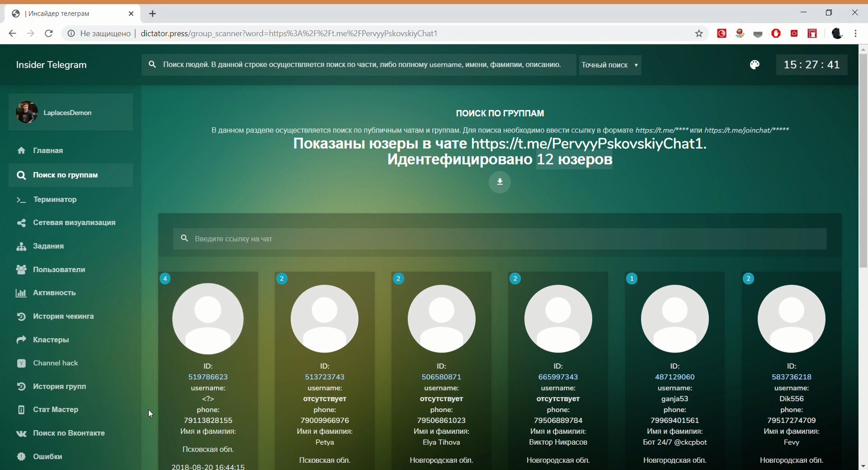Image resolution: width=868 pixels, height=470 pixels.
Task: Click avatar of user Dik556
Action: (791, 319)
